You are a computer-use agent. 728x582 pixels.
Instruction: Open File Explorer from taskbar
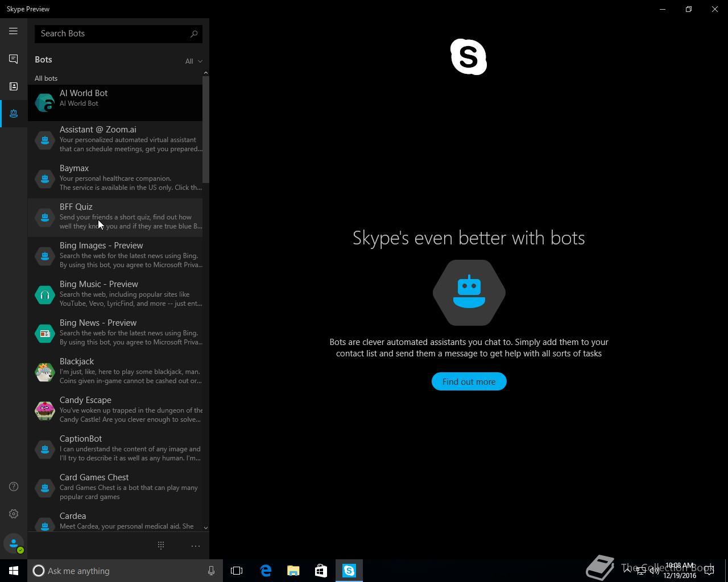pos(293,571)
